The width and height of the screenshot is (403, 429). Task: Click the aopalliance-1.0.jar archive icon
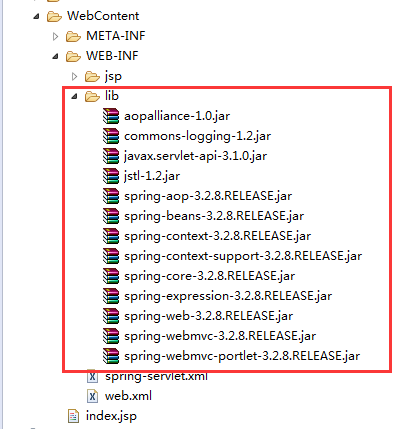tap(111, 116)
